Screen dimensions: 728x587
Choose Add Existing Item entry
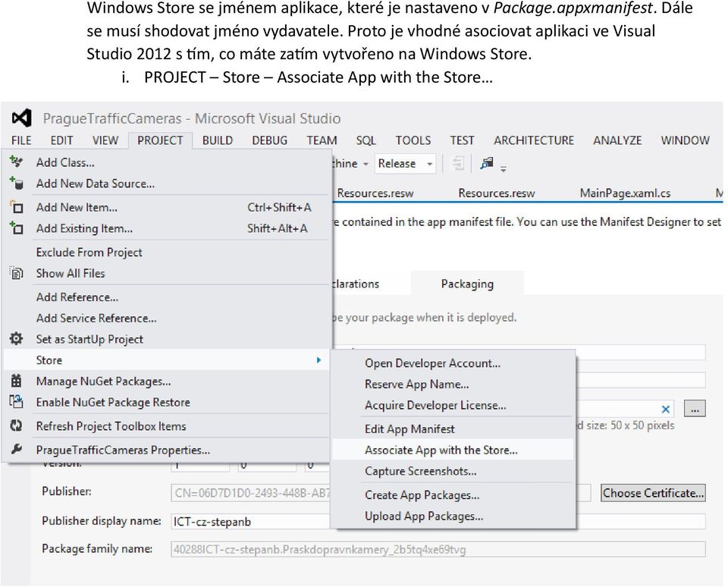(x=167, y=228)
